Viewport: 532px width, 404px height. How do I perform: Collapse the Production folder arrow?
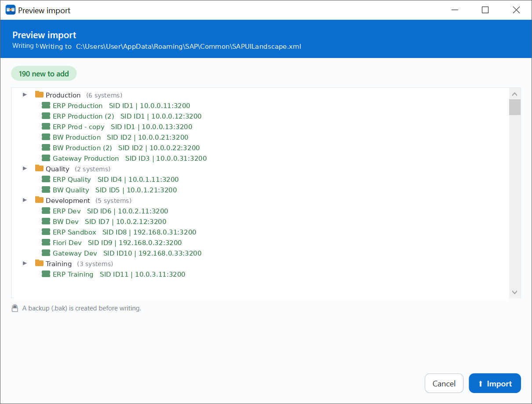pos(25,95)
